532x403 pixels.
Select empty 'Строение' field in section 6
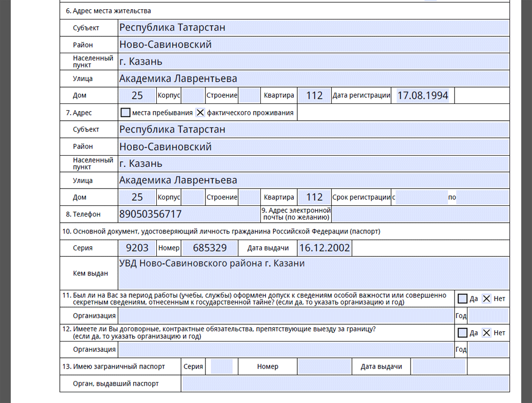coord(249,96)
